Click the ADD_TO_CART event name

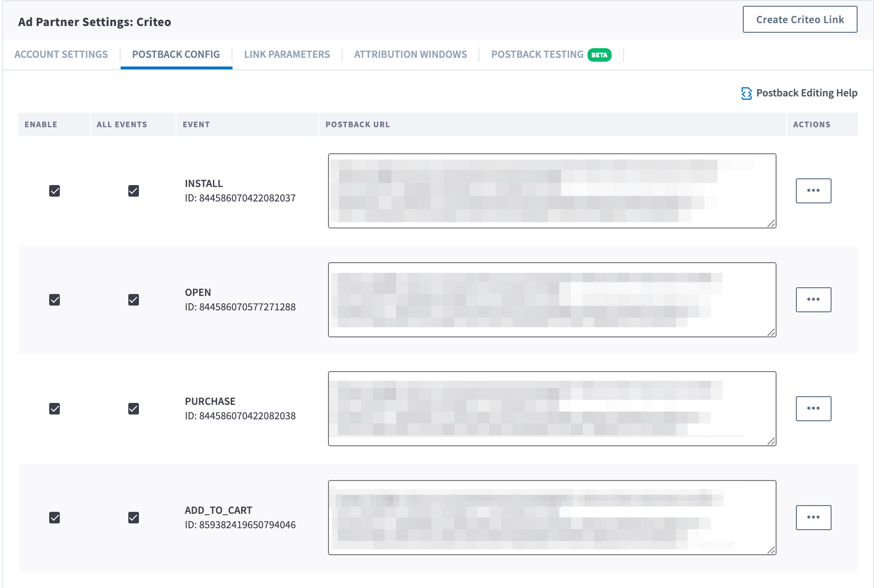click(218, 510)
